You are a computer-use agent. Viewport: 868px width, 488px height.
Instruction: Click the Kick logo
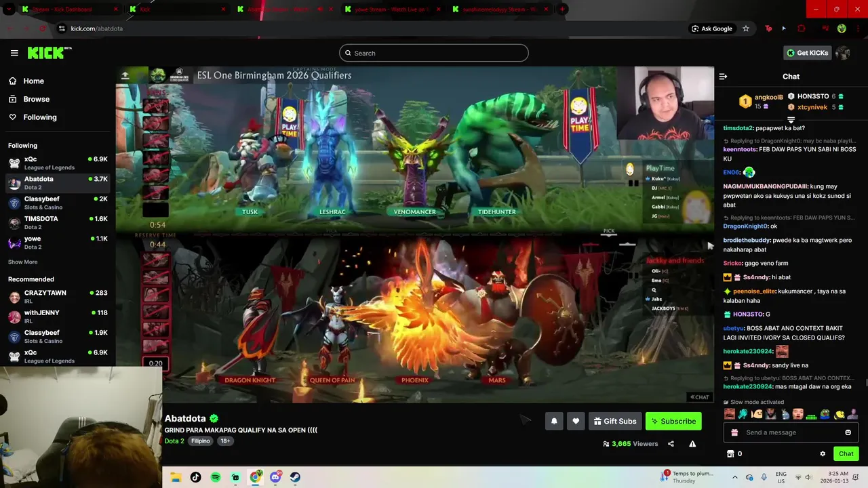point(49,53)
